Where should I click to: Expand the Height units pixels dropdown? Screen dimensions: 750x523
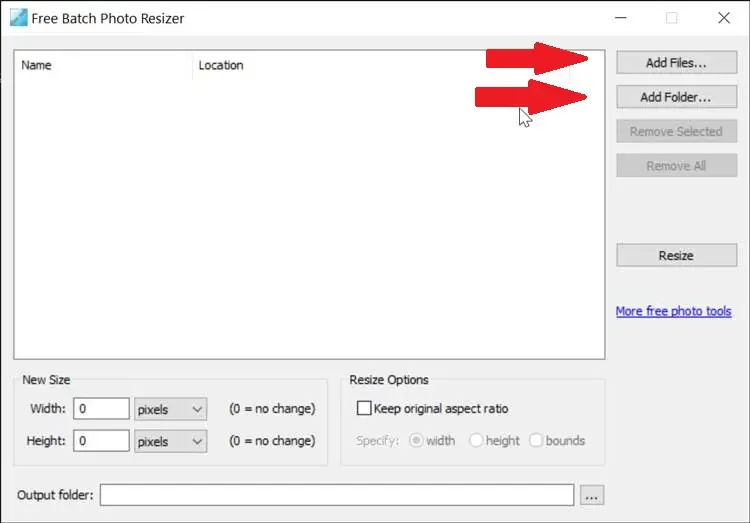170,441
